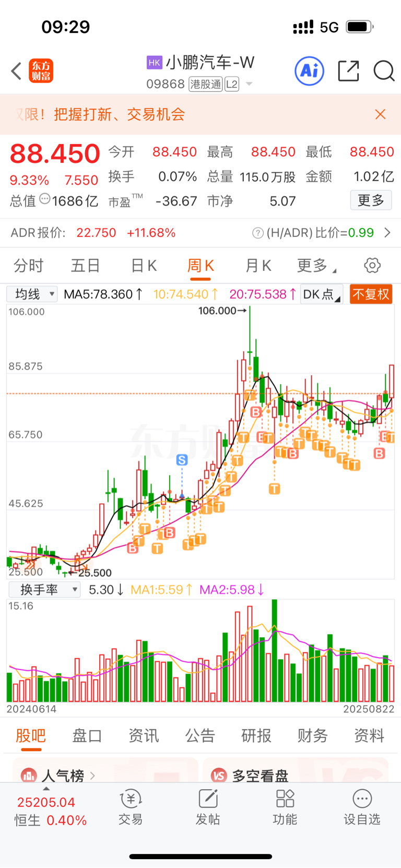
Task: Open the 交易 yen icon
Action: click(131, 799)
